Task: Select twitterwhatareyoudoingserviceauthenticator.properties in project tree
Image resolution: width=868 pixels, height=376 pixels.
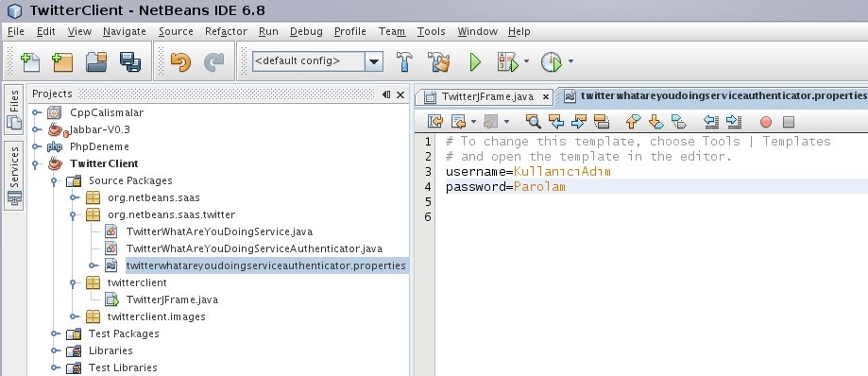Action: [265, 265]
